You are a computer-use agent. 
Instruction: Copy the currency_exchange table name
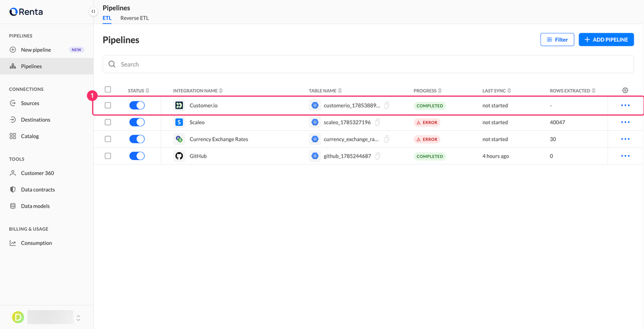386,139
